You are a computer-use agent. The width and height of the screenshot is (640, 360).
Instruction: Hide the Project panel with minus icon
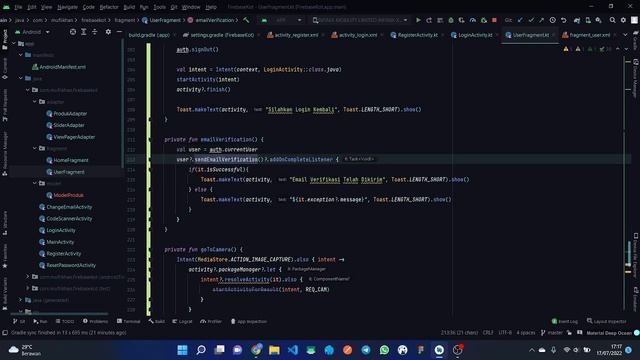[x=119, y=32]
